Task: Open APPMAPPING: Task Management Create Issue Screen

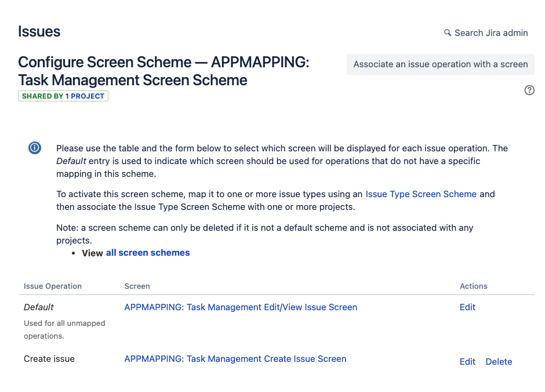Action: pyautogui.click(x=235, y=358)
